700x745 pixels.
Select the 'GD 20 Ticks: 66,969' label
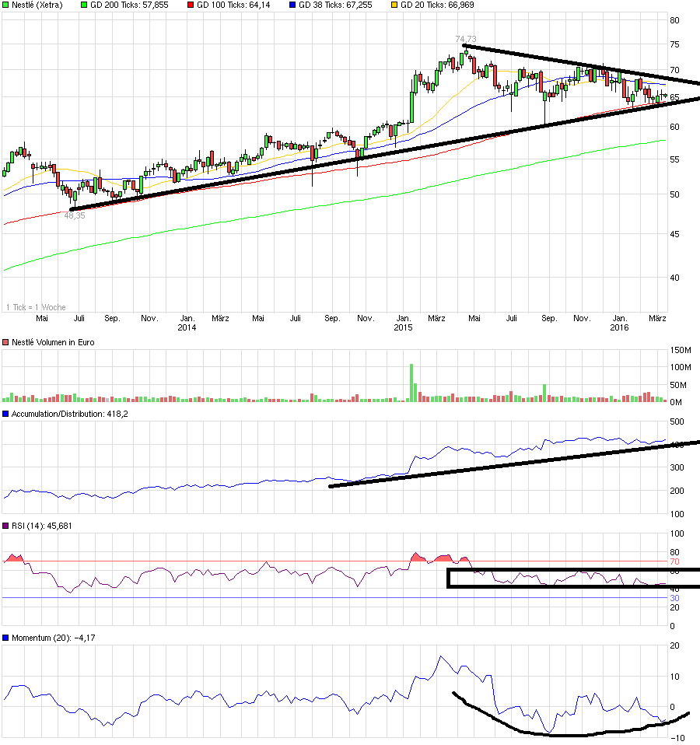437,5
